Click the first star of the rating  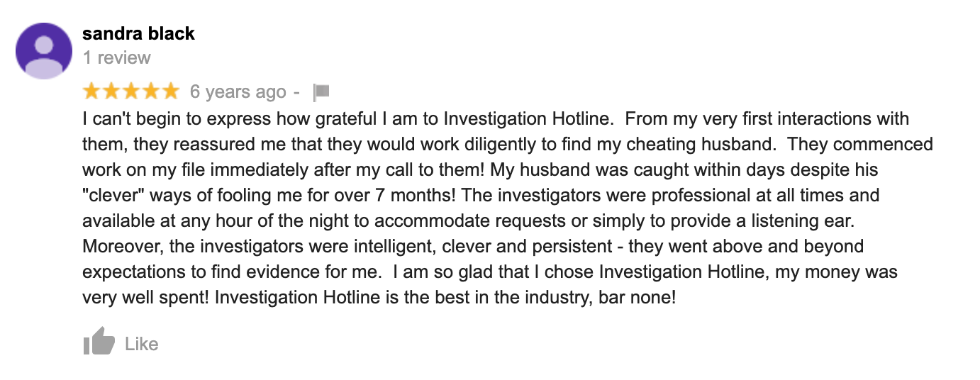pos(92,91)
